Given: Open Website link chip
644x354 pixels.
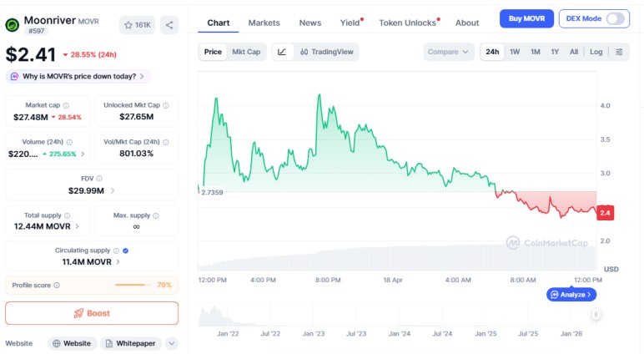Looking at the screenshot, I should (x=72, y=343).
